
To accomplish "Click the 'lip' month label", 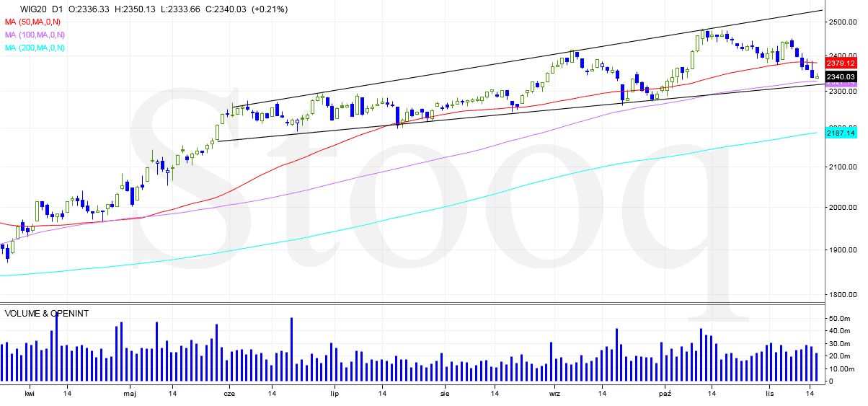I will 334,394.
